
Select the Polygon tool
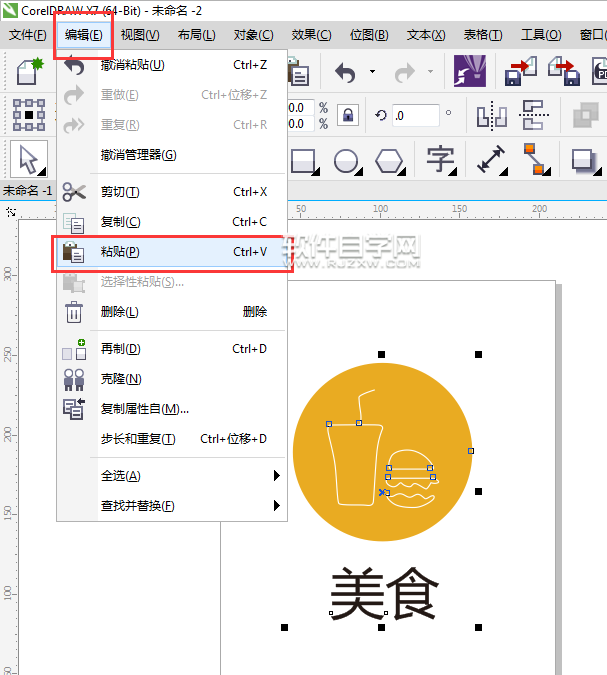click(390, 161)
